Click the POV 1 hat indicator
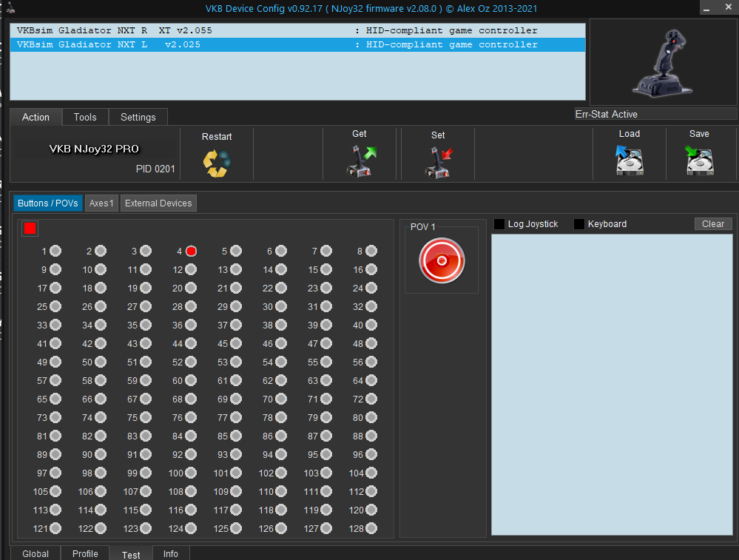 [442, 260]
